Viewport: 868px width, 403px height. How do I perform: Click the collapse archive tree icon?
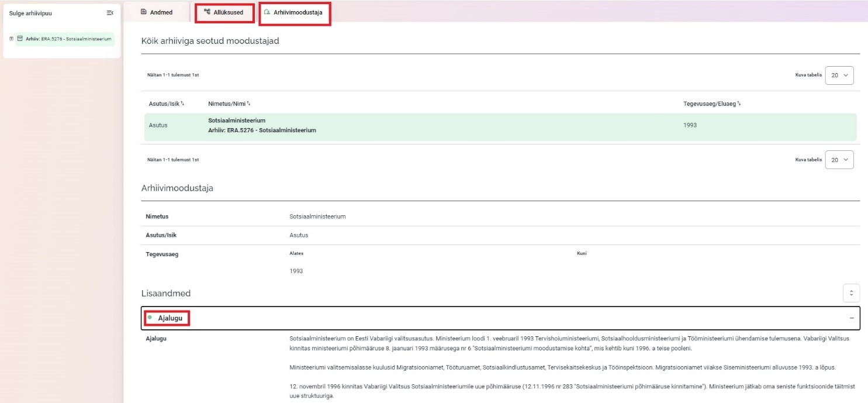coord(110,13)
